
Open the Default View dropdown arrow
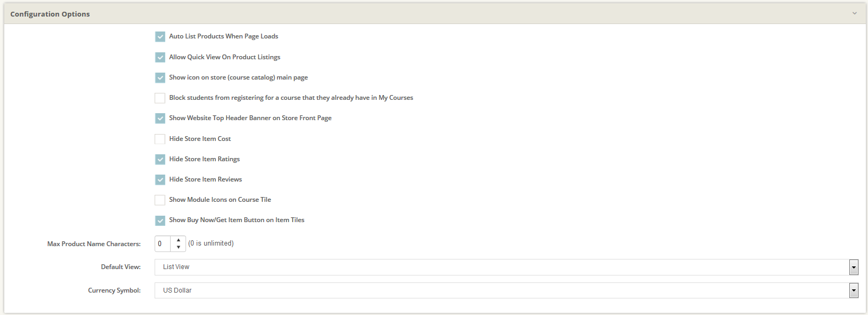tap(854, 267)
